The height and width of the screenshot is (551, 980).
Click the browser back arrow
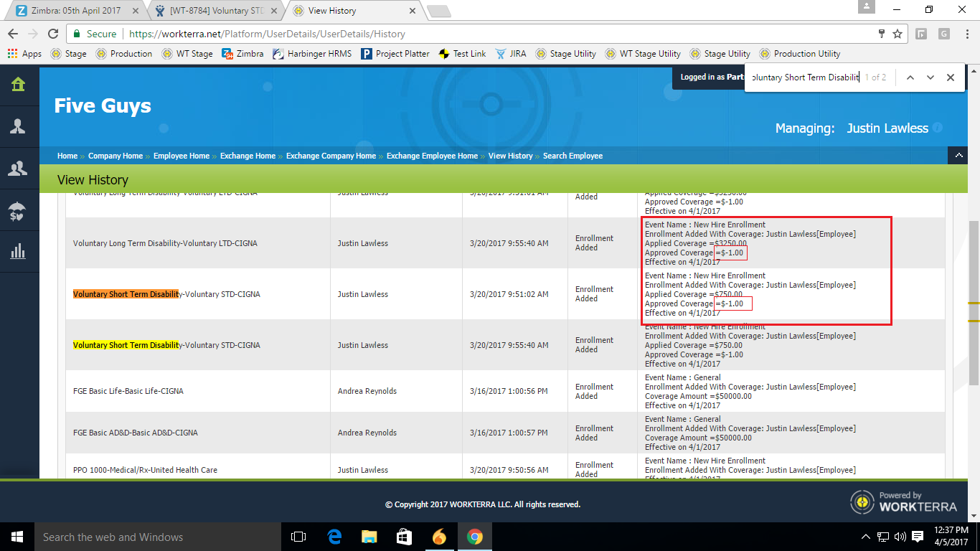(13, 34)
